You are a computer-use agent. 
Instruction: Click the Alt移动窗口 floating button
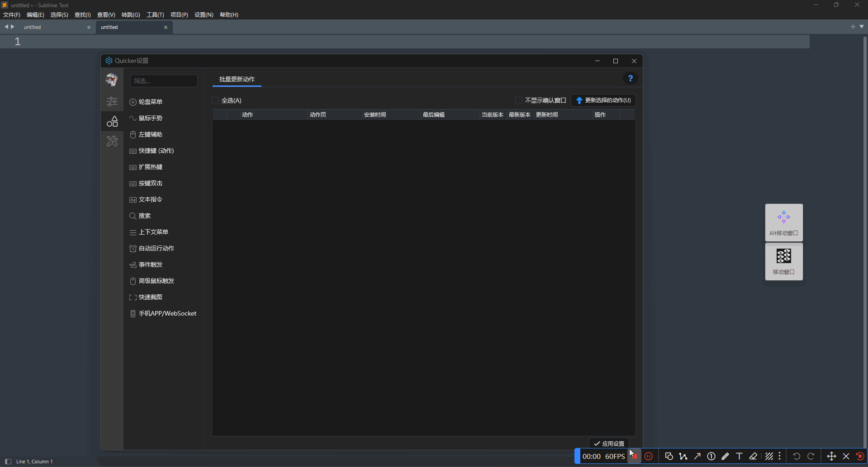click(x=784, y=222)
